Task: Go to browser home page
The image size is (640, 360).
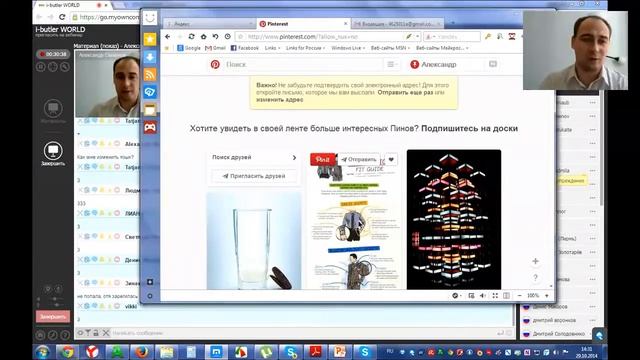Action: (204, 37)
